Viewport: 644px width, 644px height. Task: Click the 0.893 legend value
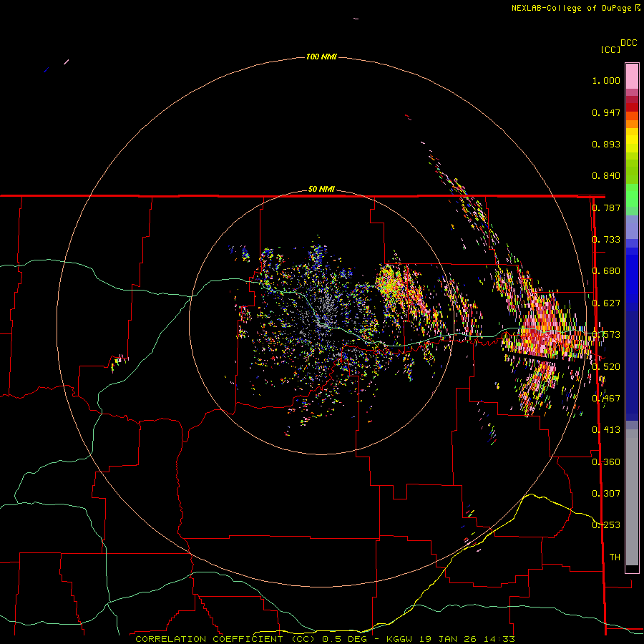click(x=606, y=144)
